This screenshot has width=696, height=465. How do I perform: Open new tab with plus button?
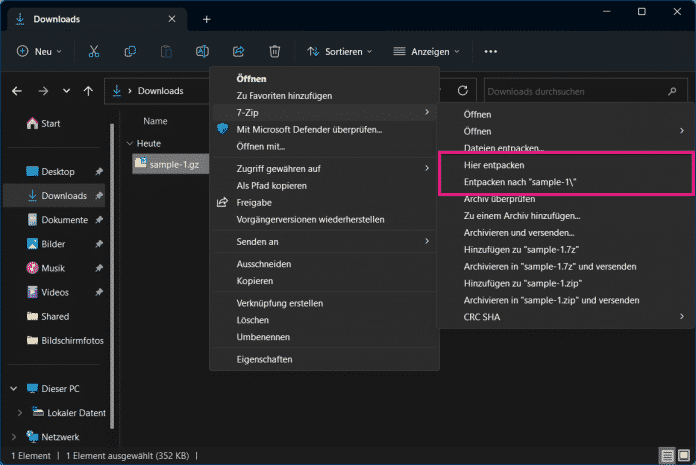tap(207, 19)
